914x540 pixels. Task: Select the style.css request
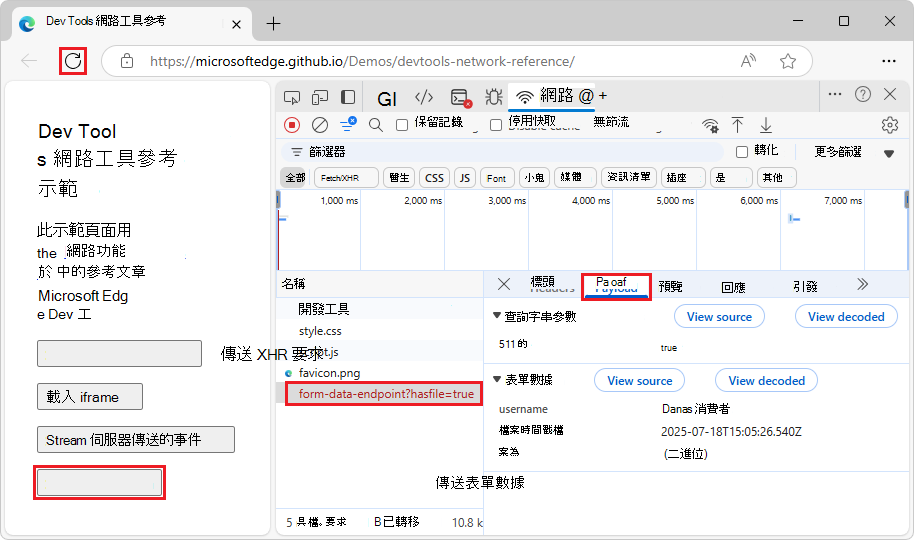tap(379, 331)
